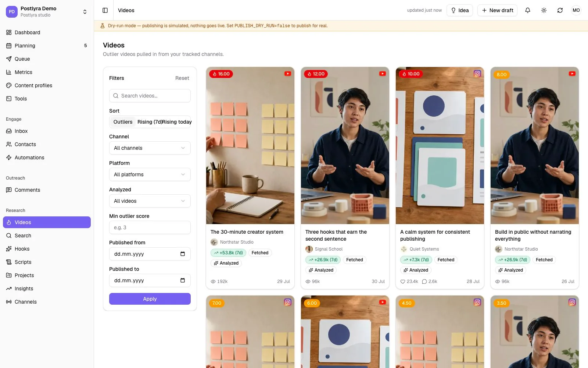The height and width of the screenshot is (368, 588).
Task: Go to Planning in the sidebar
Action: click(x=47, y=46)
